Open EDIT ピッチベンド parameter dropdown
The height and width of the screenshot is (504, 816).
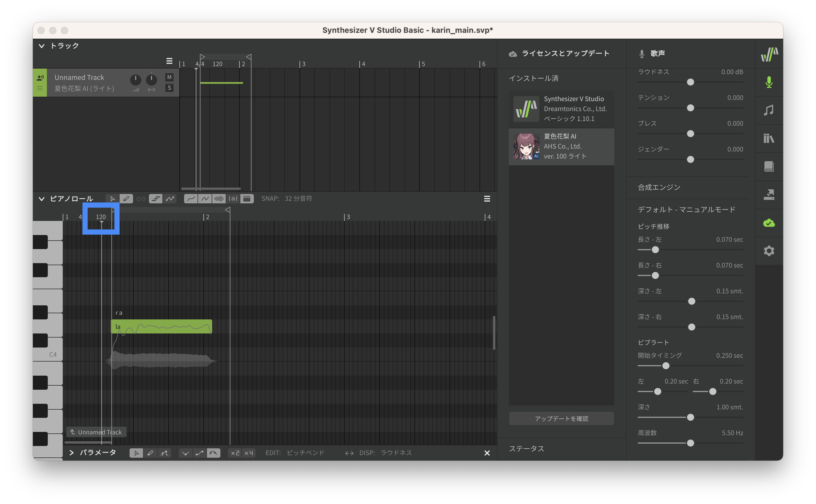295,453
